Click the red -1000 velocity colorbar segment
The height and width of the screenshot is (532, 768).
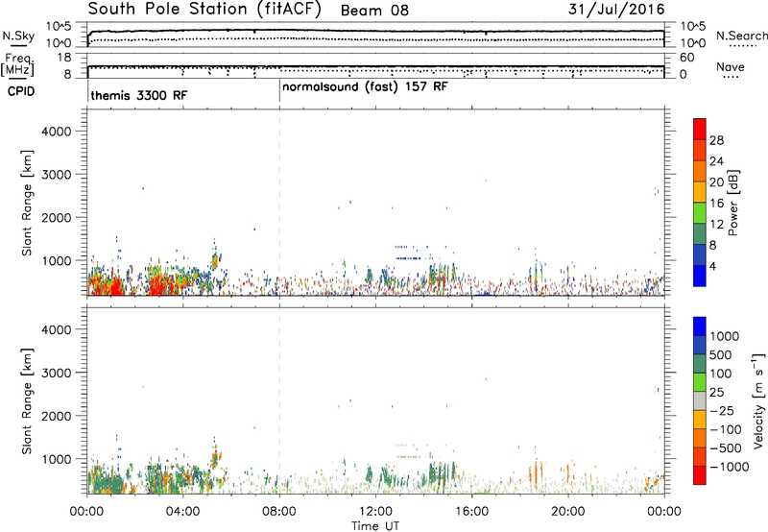click(700, 475)
